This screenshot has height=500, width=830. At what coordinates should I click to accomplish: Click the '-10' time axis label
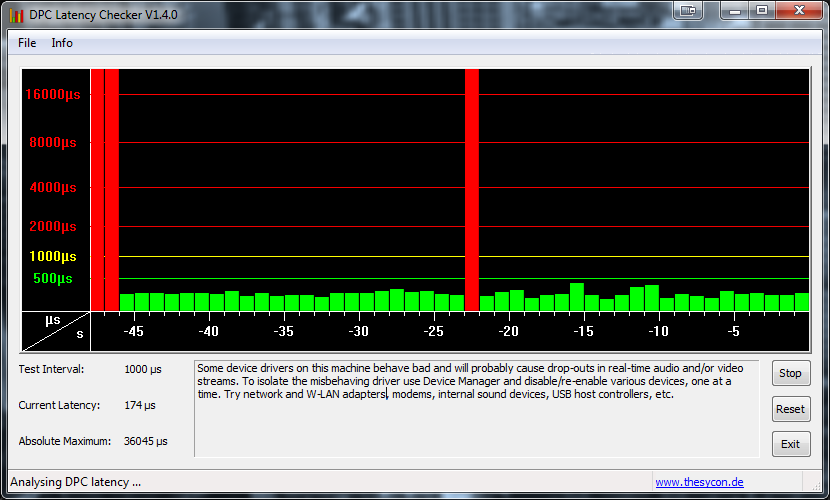click(659, 331)
